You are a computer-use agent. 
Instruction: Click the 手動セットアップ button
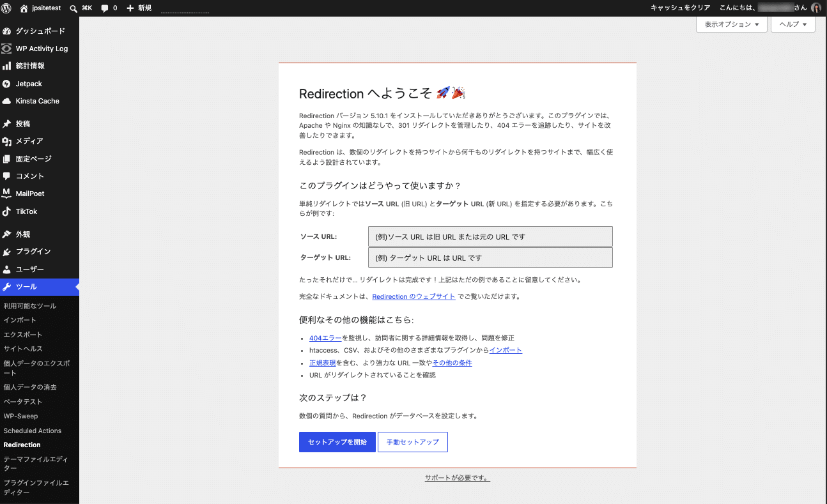[413, 442]
